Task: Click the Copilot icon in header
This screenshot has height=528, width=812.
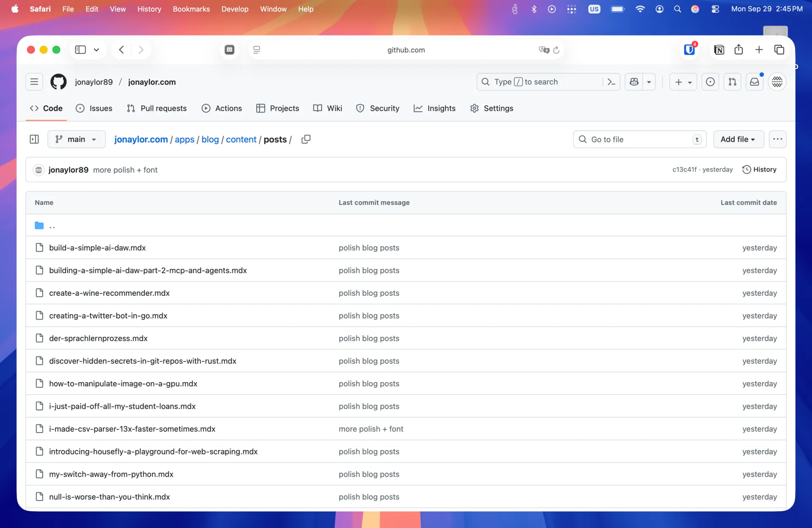Action: (x=634, y=82)
